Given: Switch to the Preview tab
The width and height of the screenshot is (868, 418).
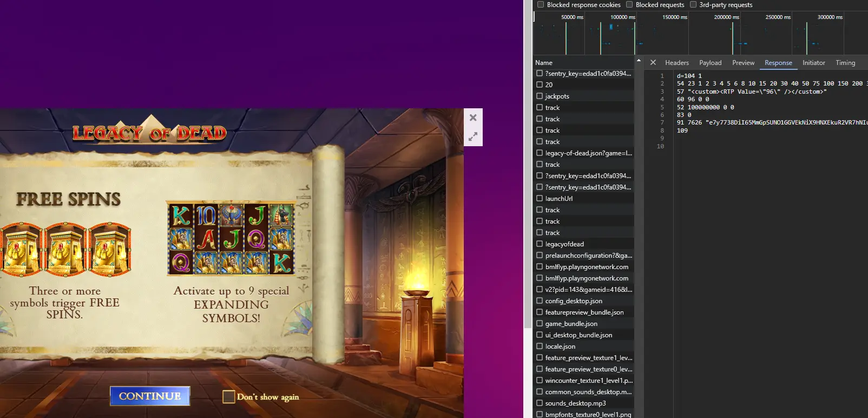Looking at the screenshot, I should (744, 63).
